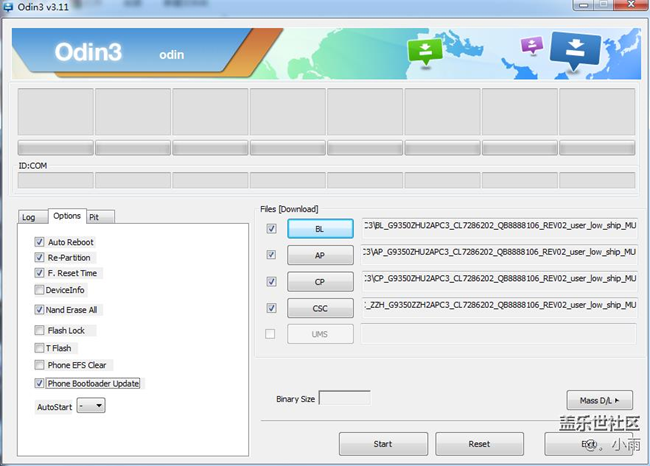Viewport: 650px width, 466px height.
Task: Select modem file via CP button
Action: [x=320, y=281]
